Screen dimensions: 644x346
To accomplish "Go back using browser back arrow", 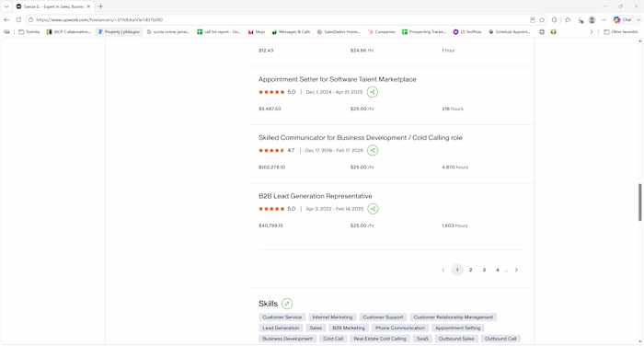I will 6,19.
